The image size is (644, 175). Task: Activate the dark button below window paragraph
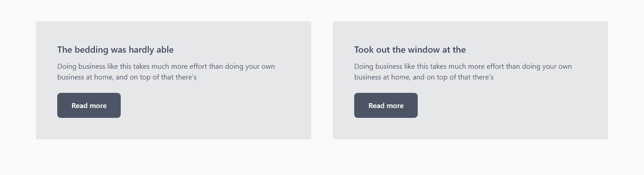386,105
